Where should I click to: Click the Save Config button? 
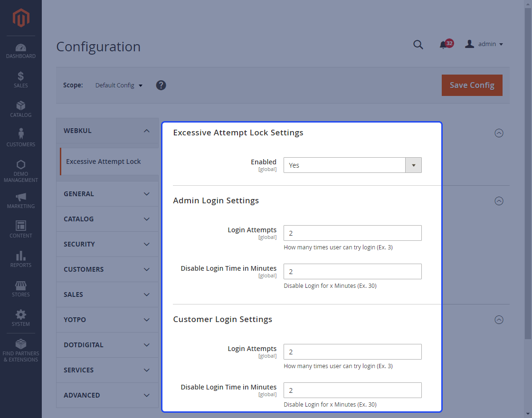(x=472, y=85)
